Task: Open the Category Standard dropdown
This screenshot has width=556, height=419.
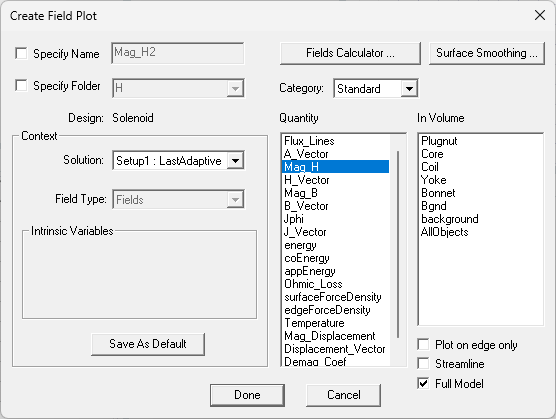Action: coord(409,88)
